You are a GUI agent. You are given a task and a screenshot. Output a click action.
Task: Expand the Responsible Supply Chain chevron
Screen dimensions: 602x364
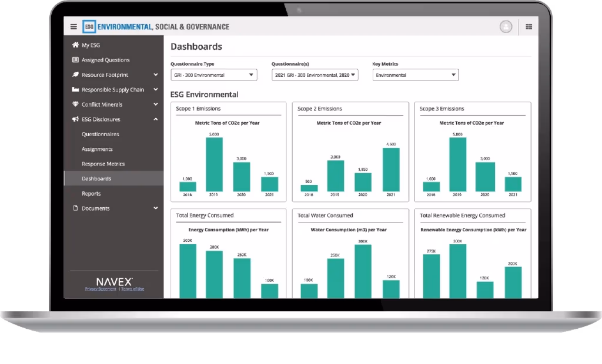tap(155, 89)
